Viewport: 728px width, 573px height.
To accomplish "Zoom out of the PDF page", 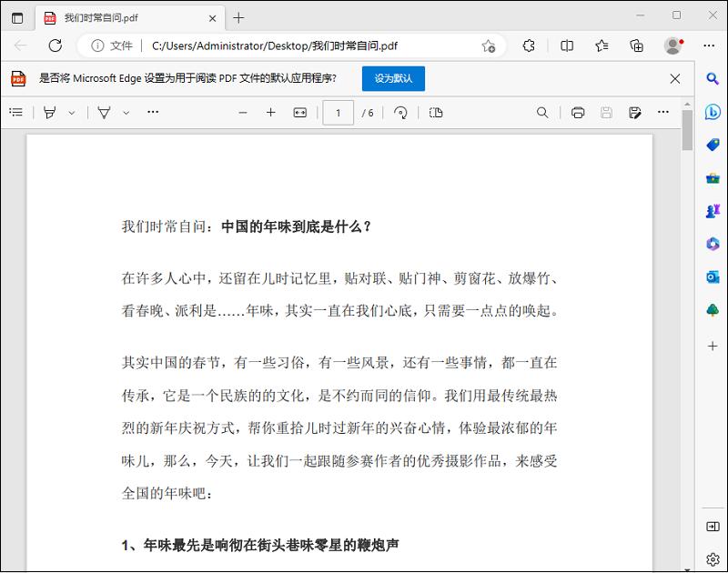I will click(x=242, y=113).
